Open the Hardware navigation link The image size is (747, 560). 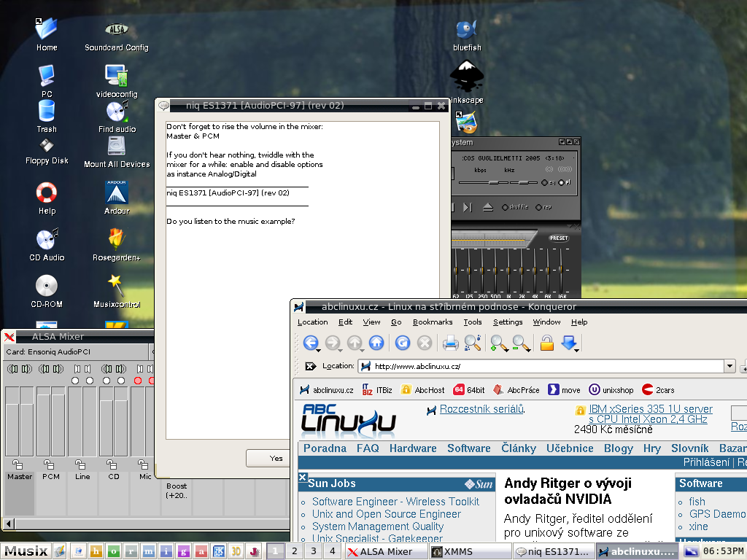pos(413,448)
